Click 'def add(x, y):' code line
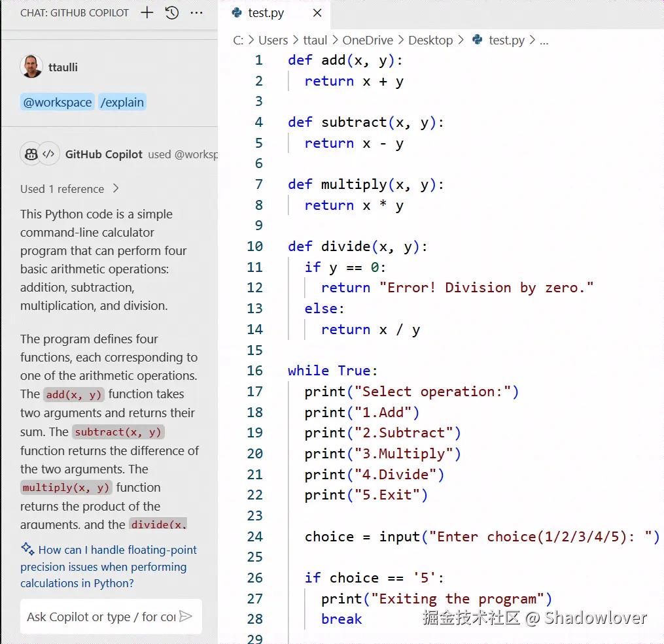 click(x=345, y=60)
